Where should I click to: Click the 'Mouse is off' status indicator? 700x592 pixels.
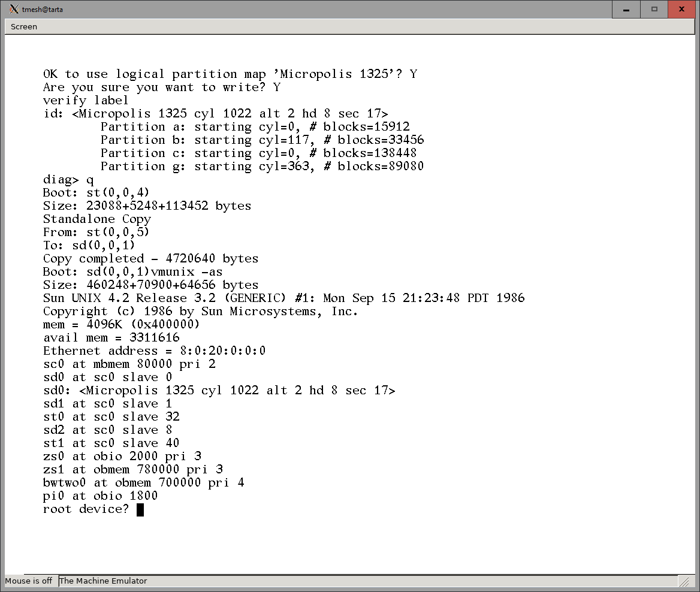(x=29, y=581)
